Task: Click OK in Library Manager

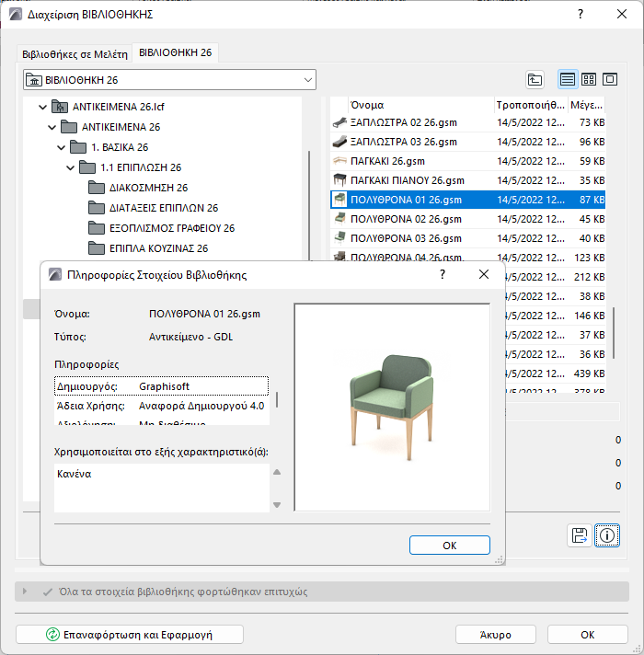Action: pyautogui.click(x=588, y=635)
